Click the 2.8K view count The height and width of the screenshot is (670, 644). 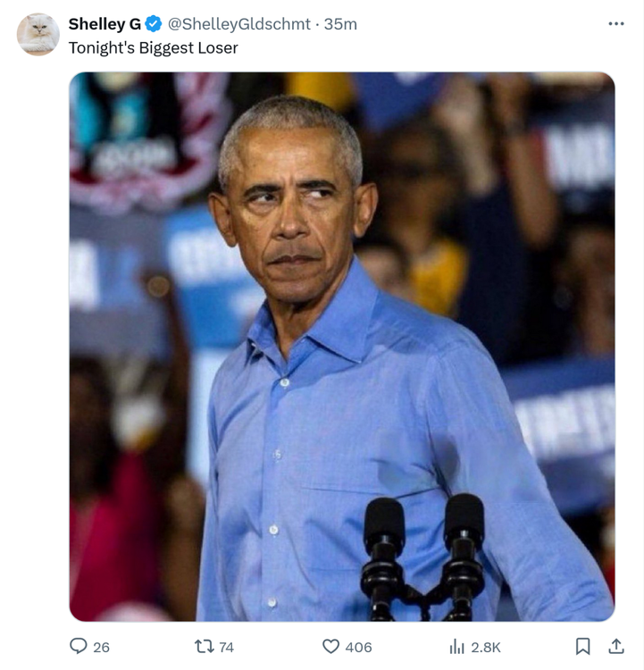pyautogui.click(x=486, y=647)
